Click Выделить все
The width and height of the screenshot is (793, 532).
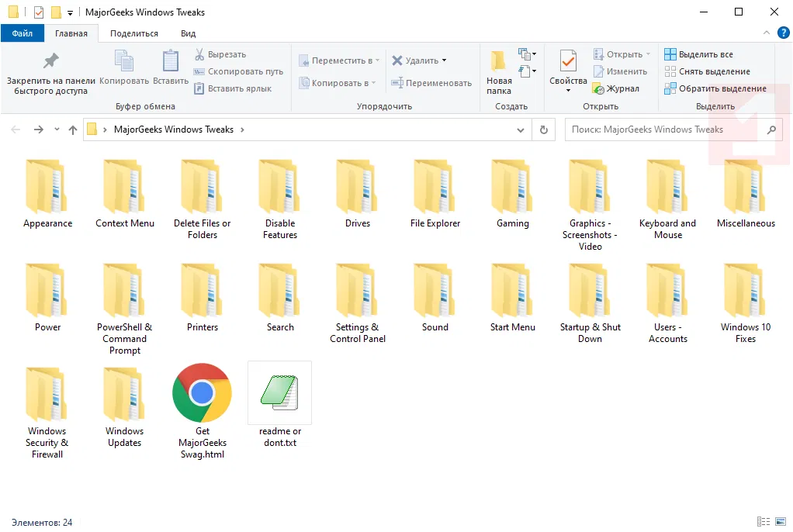698,54
